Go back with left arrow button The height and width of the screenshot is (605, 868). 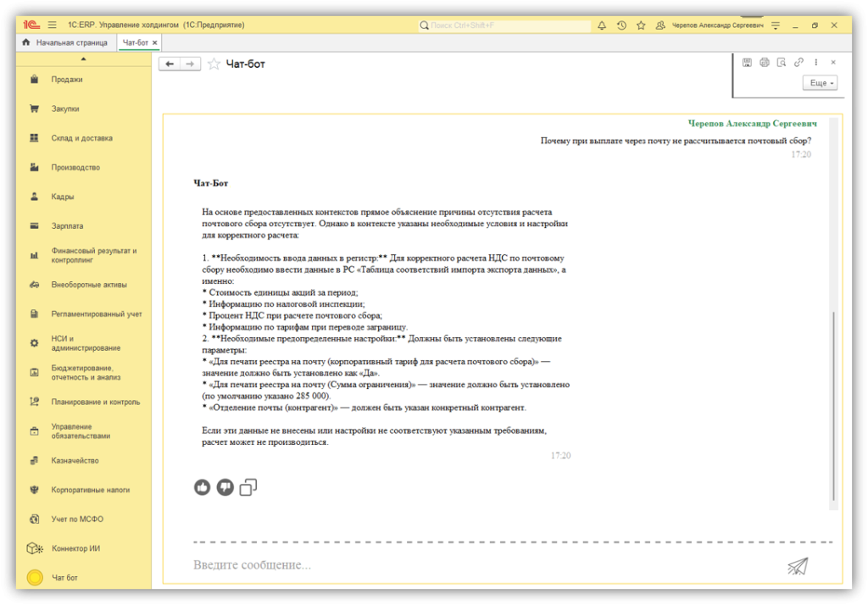coord(170,64)
